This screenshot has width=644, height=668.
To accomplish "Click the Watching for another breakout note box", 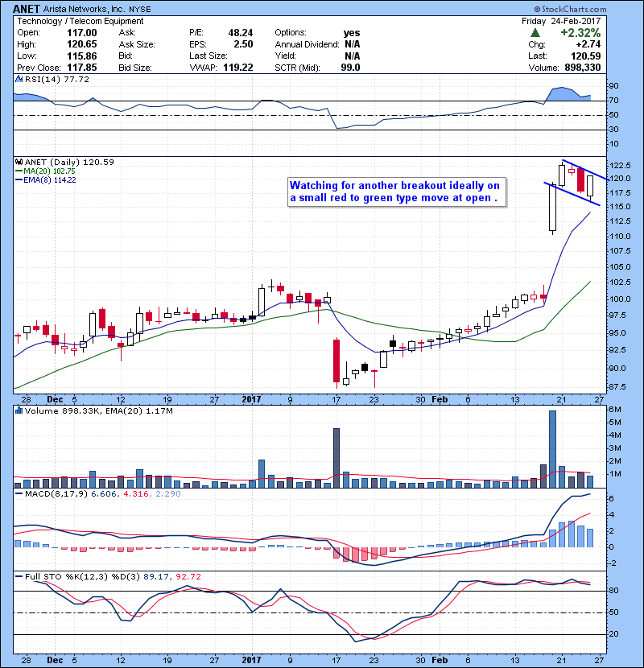I will coord(397,192).
